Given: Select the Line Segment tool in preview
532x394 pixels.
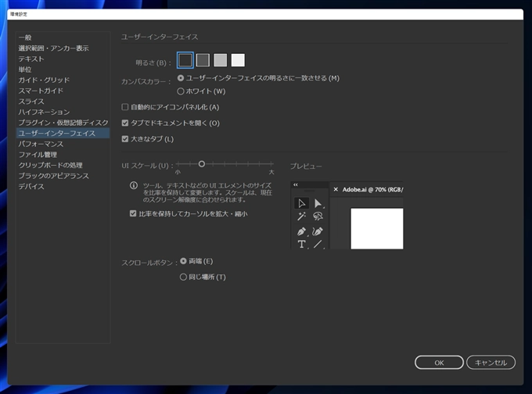Looking at the screenshot, I should coord(318,244).
